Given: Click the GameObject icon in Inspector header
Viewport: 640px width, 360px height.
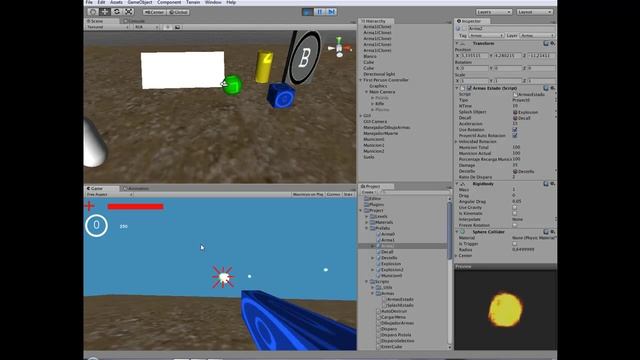Looking at the screenshot, I should point(458,29).
